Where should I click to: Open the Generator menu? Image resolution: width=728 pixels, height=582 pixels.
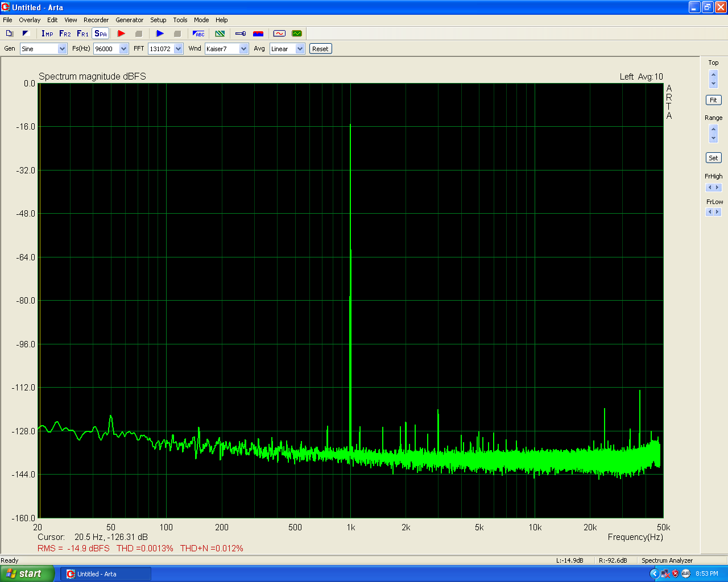[x=130, y=20]
